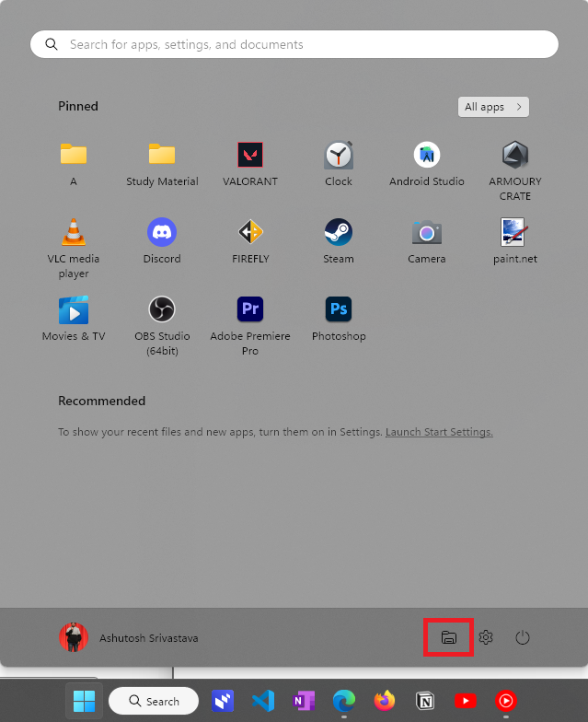Launch VLC media player
The height and width of the screenshot is (722, 588).
click(x=74, y=249)
